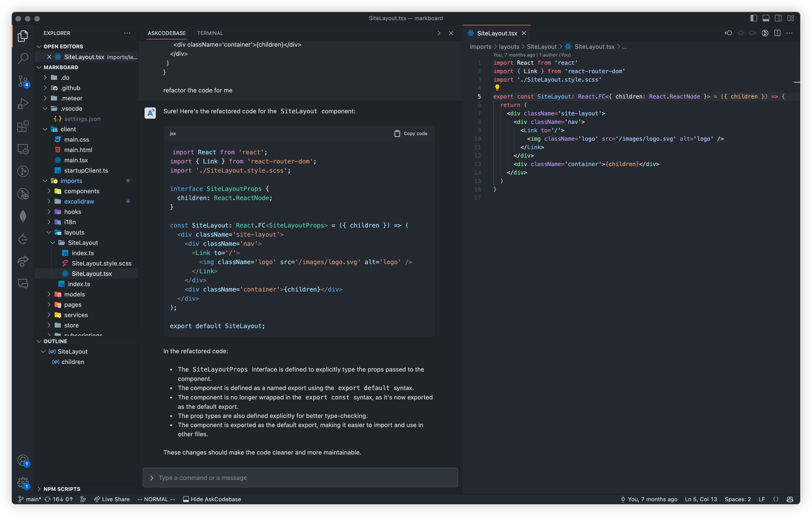Click You, 7 months ago blame status
Image resolution: width=812 pixels, height=516 pixels.
click(x=649, y=499)
